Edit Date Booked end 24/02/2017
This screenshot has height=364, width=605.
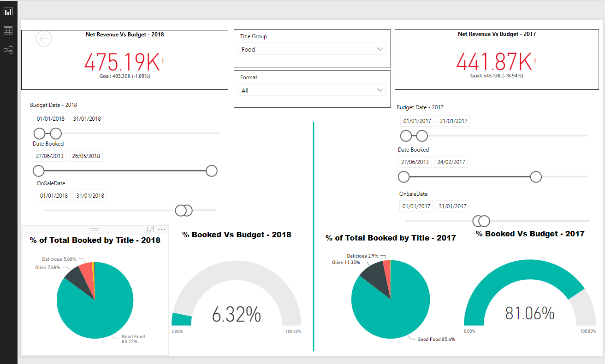coord(451,162)
